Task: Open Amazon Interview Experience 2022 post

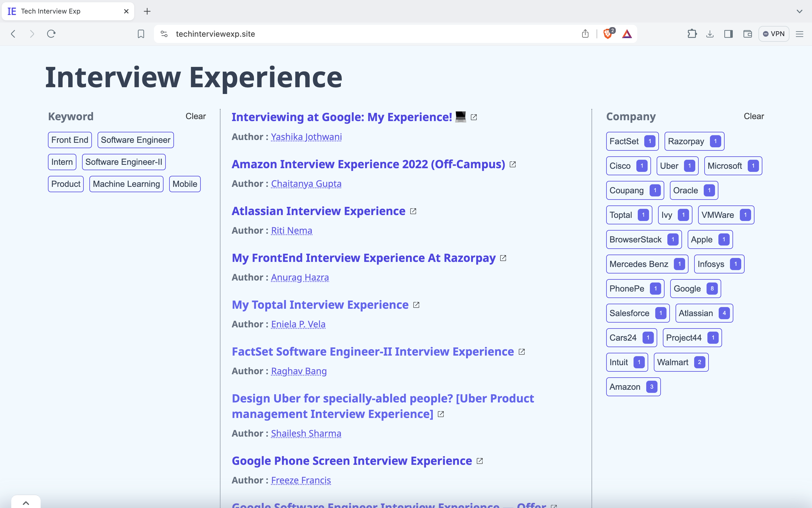Action: point(369,164)
